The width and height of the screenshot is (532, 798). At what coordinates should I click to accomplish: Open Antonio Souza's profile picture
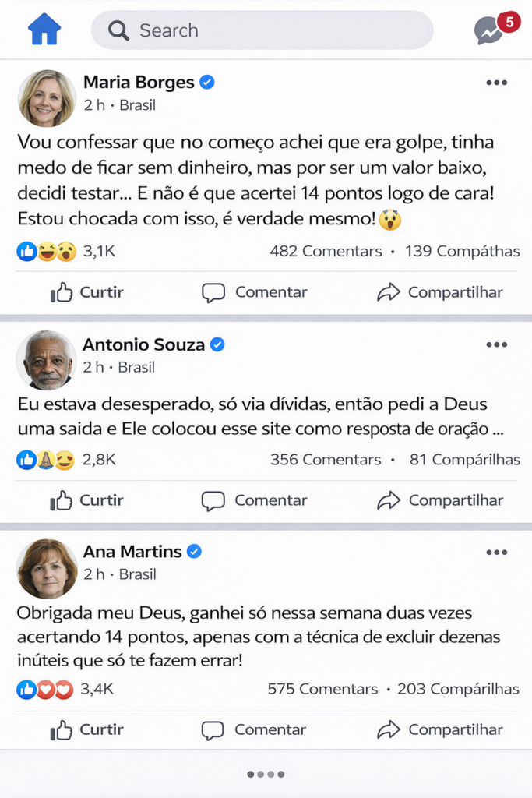pyautogui.click(x=46, y=360)
